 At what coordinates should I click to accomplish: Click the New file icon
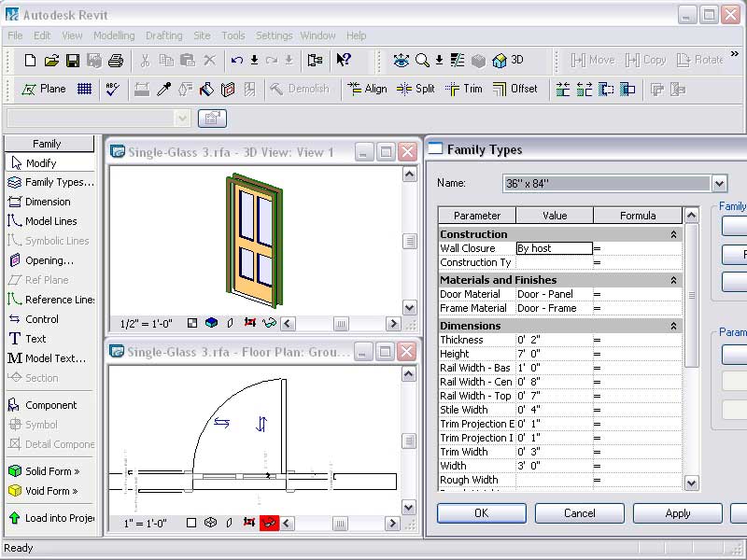pyautogui.click(x=30, y=60)
